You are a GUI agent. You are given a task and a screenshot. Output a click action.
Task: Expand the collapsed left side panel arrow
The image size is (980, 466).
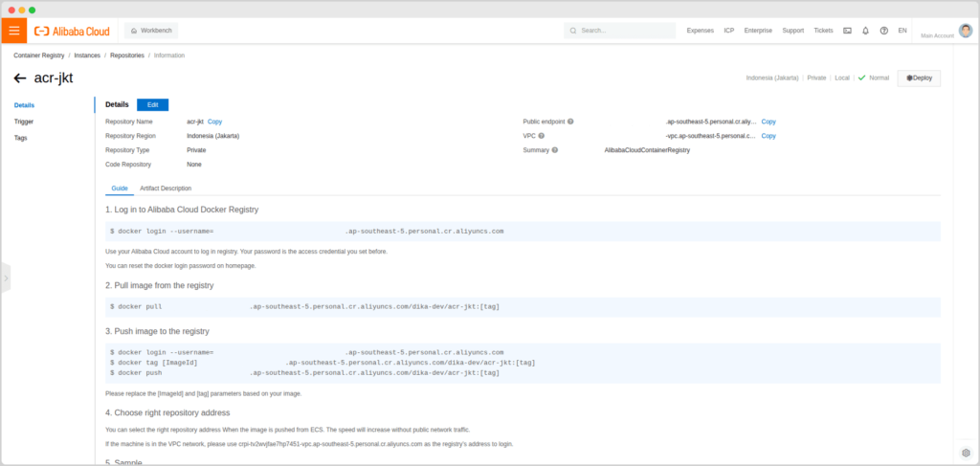click(x=6, y=278)
